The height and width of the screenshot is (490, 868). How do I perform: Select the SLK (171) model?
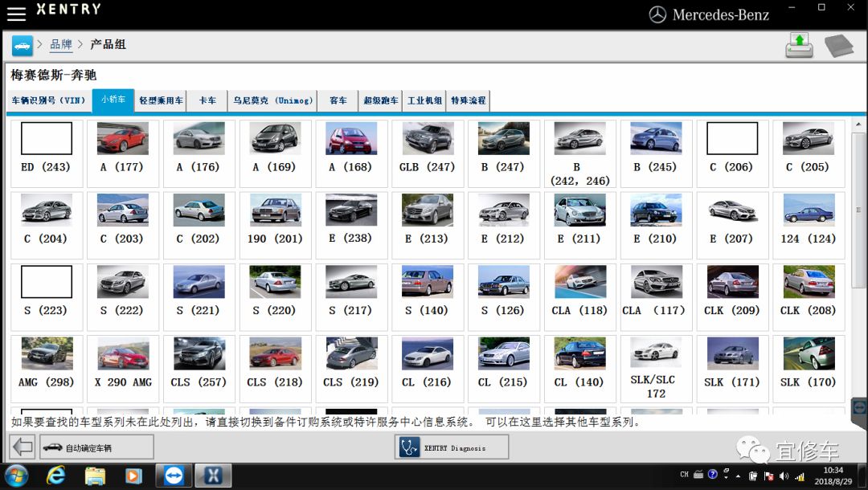732,369
